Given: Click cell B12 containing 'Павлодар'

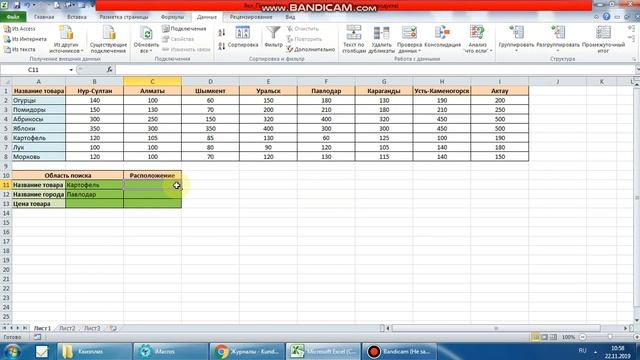Looking at the screenshot, I should point(94,194).
